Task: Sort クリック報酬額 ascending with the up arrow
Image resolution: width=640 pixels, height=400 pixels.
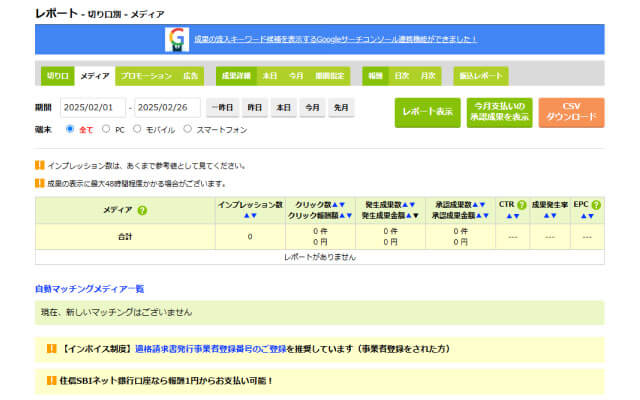Action: [342, 216]
